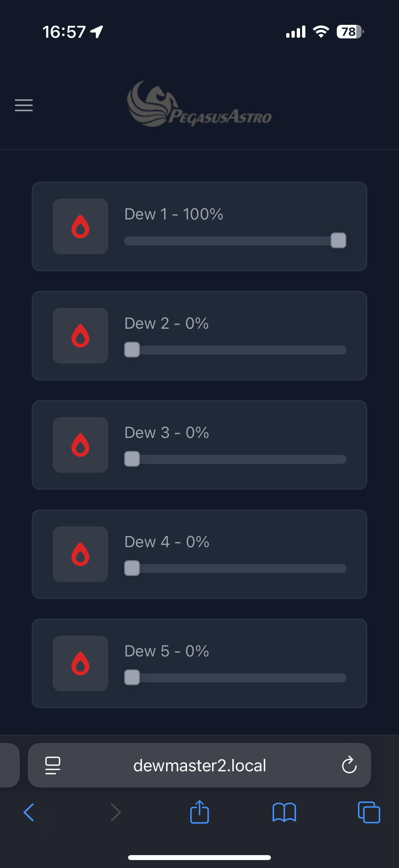
Task: Open the Safari page settings icon
Action: (53, 766)
